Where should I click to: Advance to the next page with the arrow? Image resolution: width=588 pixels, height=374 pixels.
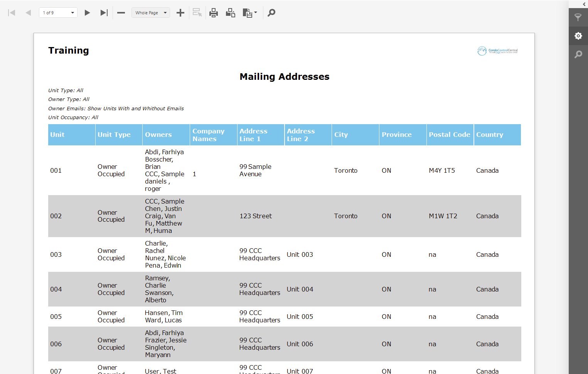pyautogui.click(x=87, y=13)
